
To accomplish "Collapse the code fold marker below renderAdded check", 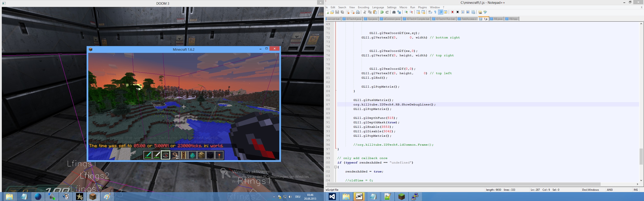I will (x=335, y=167).
